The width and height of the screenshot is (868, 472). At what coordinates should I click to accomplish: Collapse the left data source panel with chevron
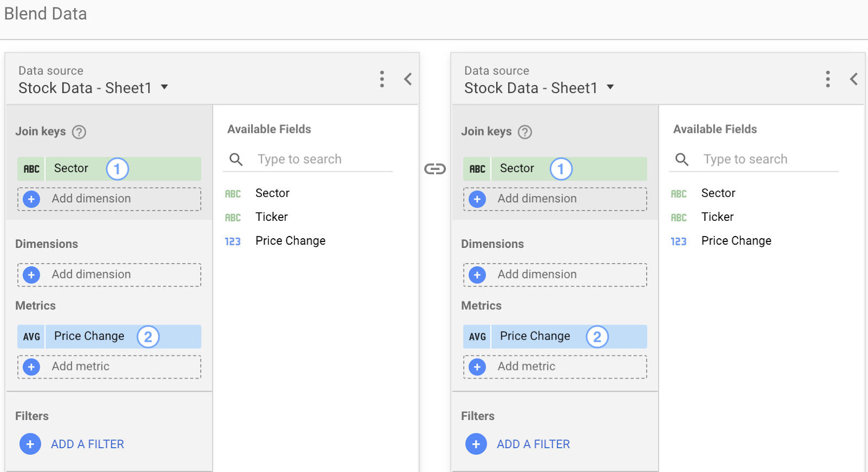408,79
